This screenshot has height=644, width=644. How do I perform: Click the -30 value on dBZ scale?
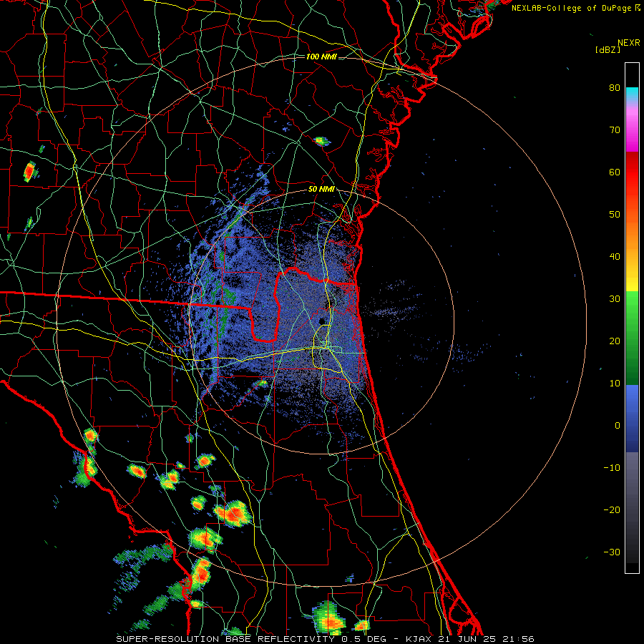tap(612, 552)
